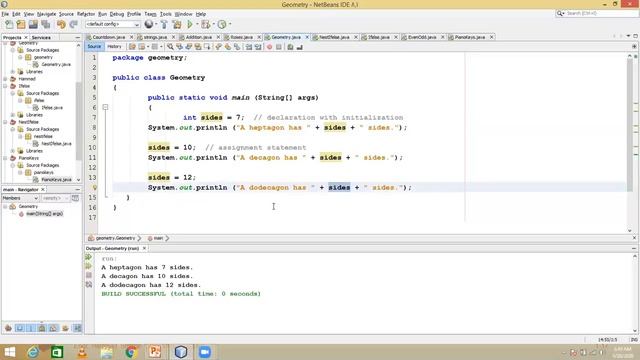
Task: Open the Members dropdown in Navigator
Action: click(20, 198)
